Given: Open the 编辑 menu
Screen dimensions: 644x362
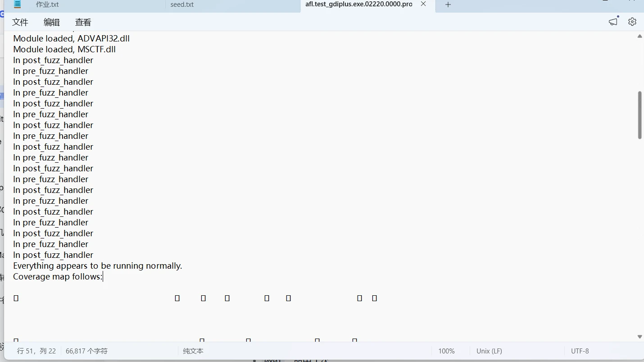Looking at the screenshot, I should [52, 22].
